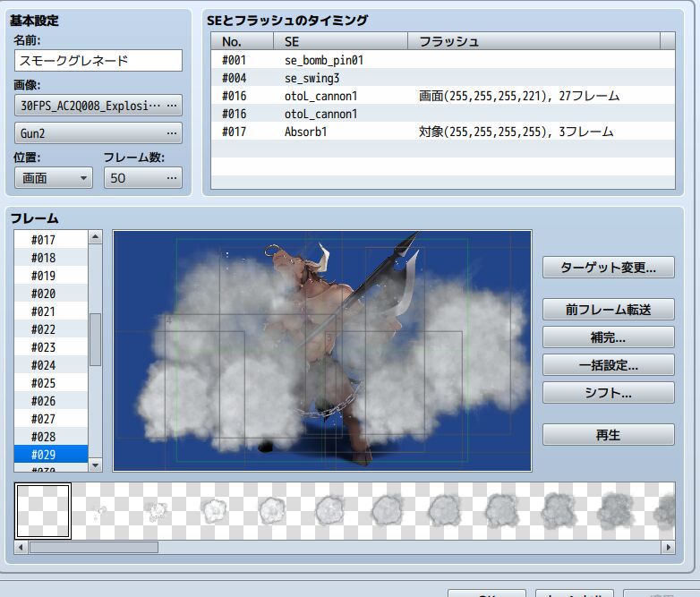Select frame #021 in frame list

[51, 311]
